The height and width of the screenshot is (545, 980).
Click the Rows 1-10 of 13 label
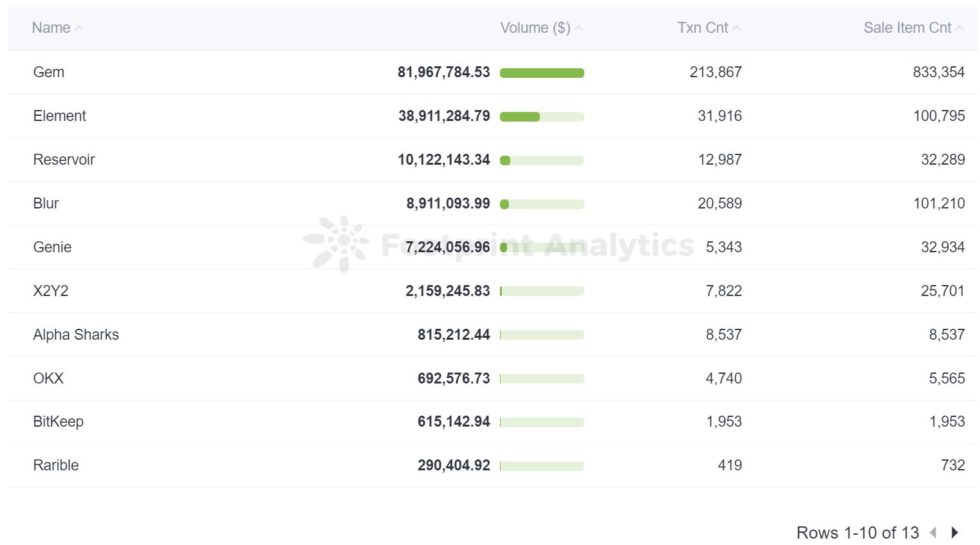pyautogui.click(x=857, y=533)
